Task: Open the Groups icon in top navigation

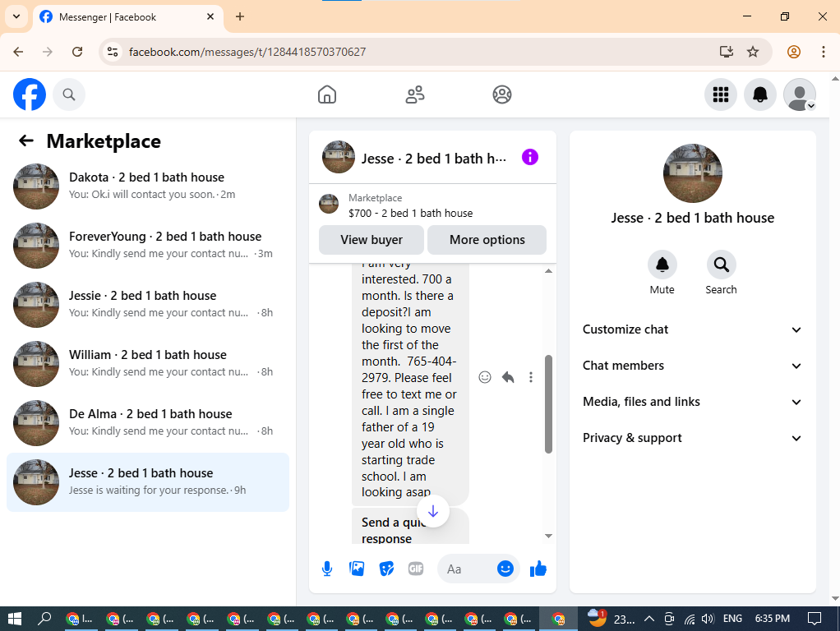Action: 502,94
